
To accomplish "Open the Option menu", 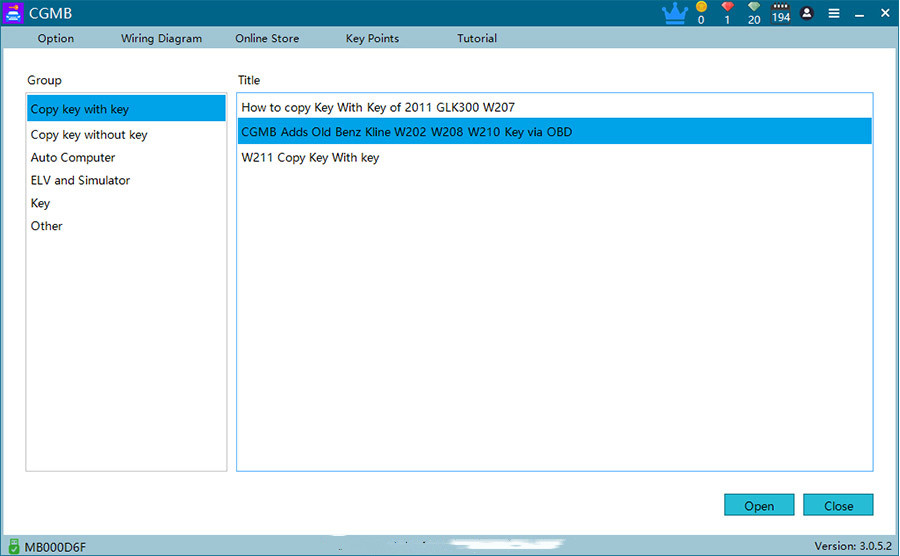I will [x=56, y=38].
